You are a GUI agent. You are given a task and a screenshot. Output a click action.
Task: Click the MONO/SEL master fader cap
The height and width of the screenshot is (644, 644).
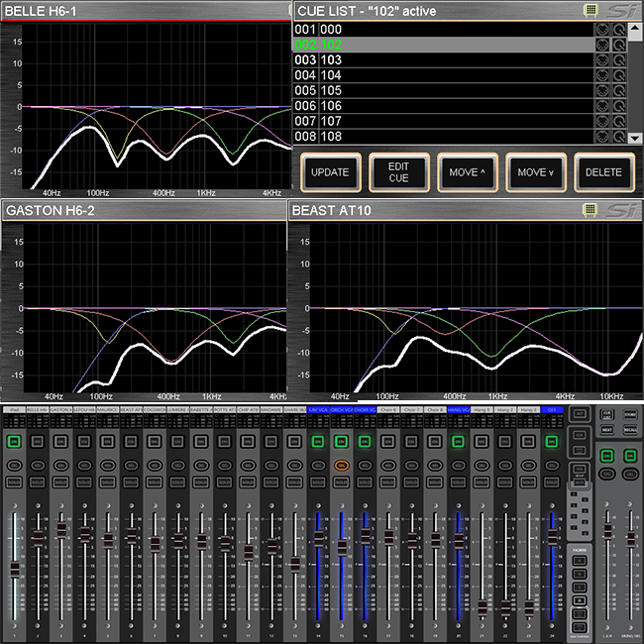tap(631, 539)
